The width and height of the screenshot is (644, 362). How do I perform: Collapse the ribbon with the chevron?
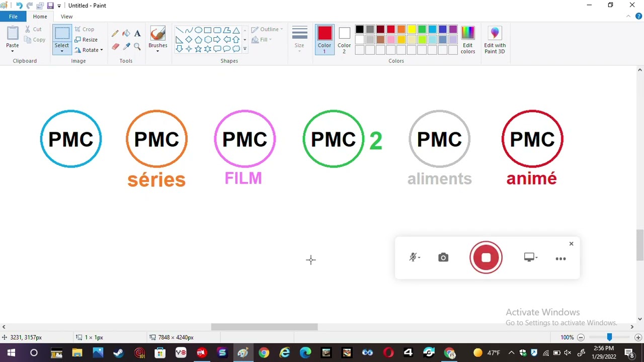click(628, 17)
